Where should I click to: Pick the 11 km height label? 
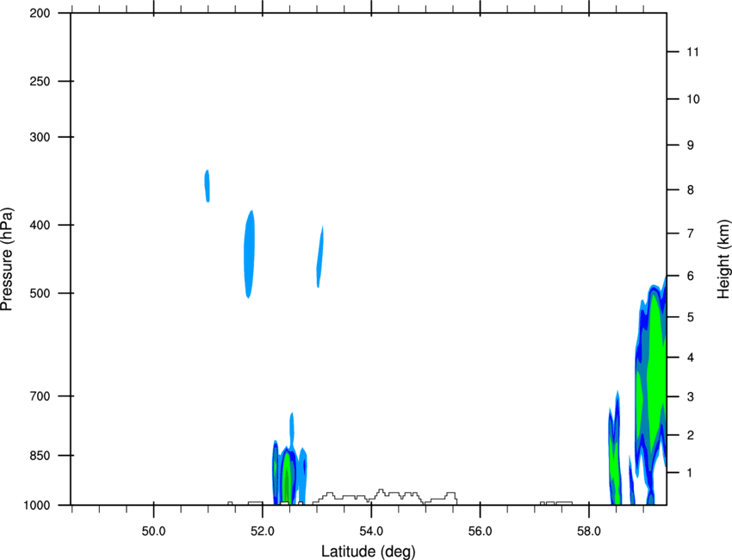pos(692,52)
